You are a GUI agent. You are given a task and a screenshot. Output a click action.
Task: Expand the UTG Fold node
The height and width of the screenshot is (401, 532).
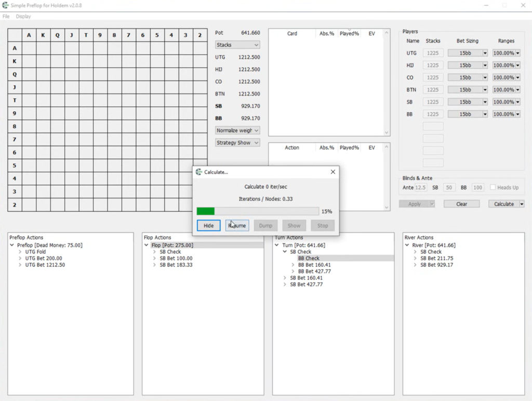(x=20, y=252)
